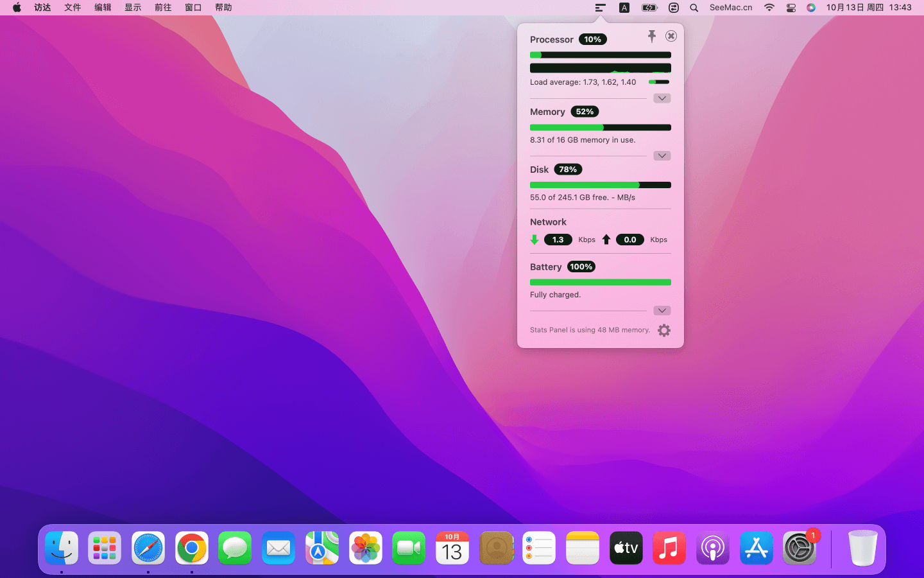Open the 前往 menu
This screenshot has height=578, width=924.
pyautogui.click(x=163, y=8)
